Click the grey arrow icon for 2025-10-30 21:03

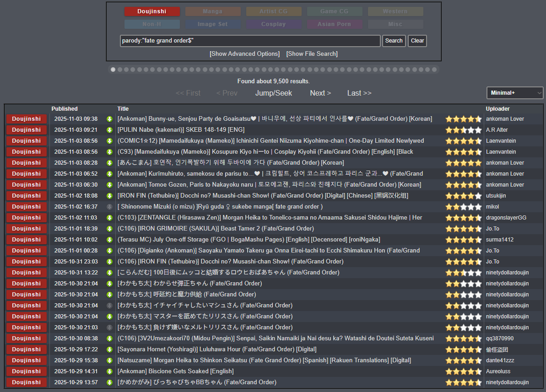[109, 327]
